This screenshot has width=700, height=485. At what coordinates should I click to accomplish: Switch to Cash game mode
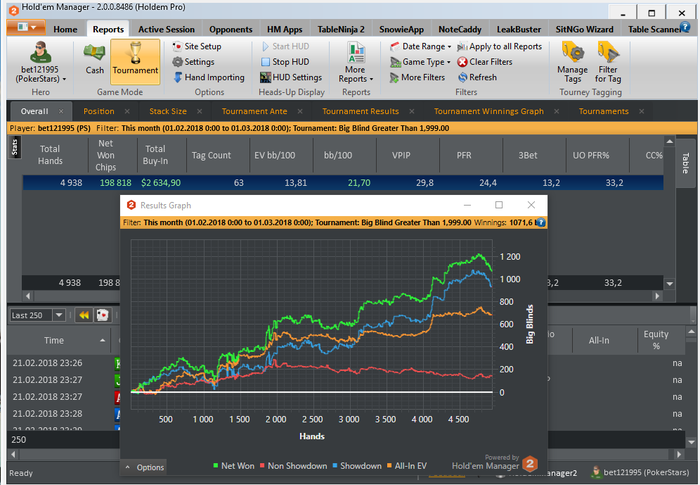click(x=95, y=58)
